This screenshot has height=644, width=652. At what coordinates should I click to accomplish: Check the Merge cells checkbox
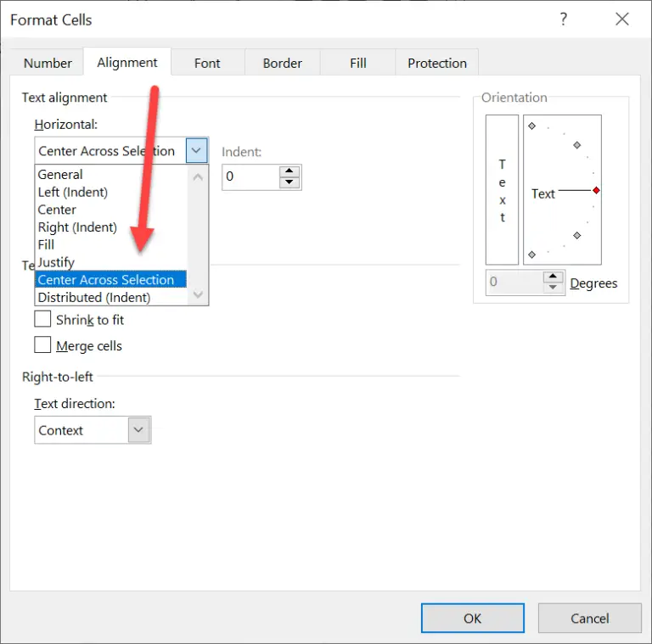[x=42, y=344]
